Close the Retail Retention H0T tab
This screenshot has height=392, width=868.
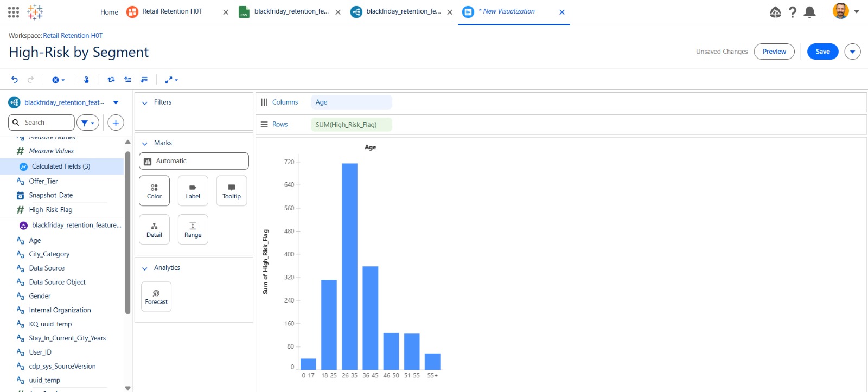[x=226, y=12]
